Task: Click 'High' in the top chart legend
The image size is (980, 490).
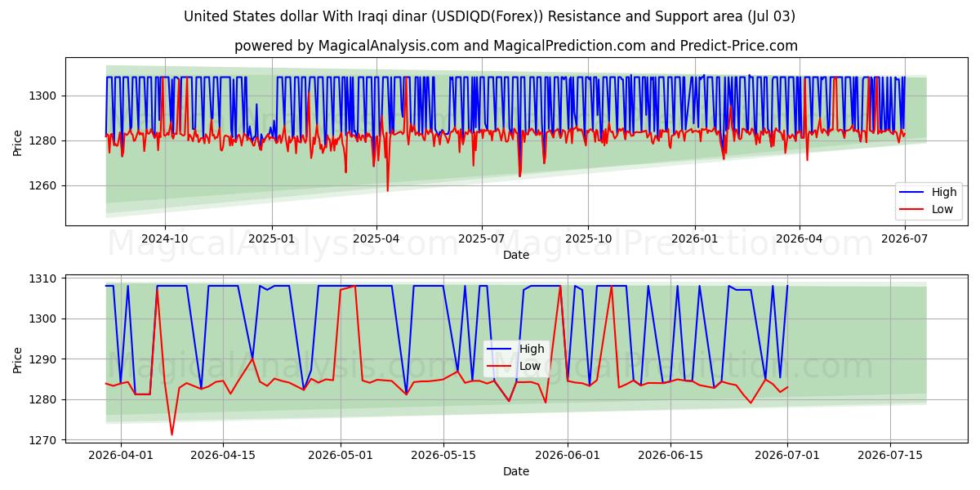Action: point(944,193)
